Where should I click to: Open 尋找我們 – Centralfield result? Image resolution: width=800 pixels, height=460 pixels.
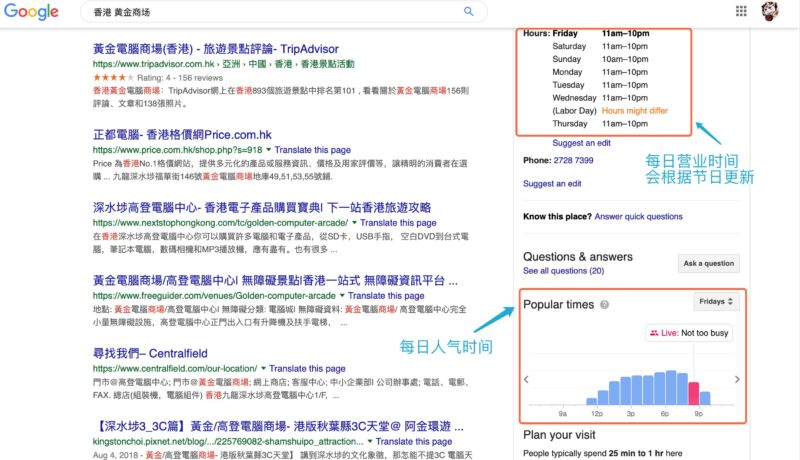150,353
